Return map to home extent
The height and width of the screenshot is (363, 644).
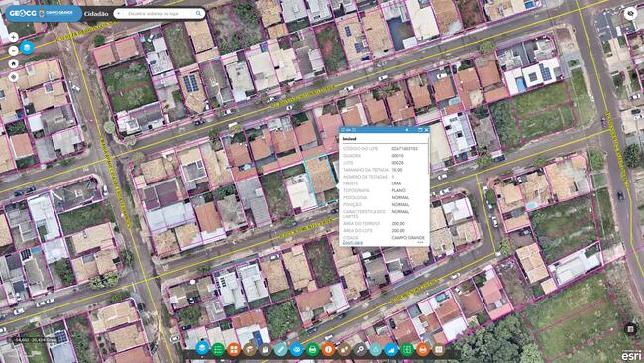pyautogui.click(x=13, y=63)
